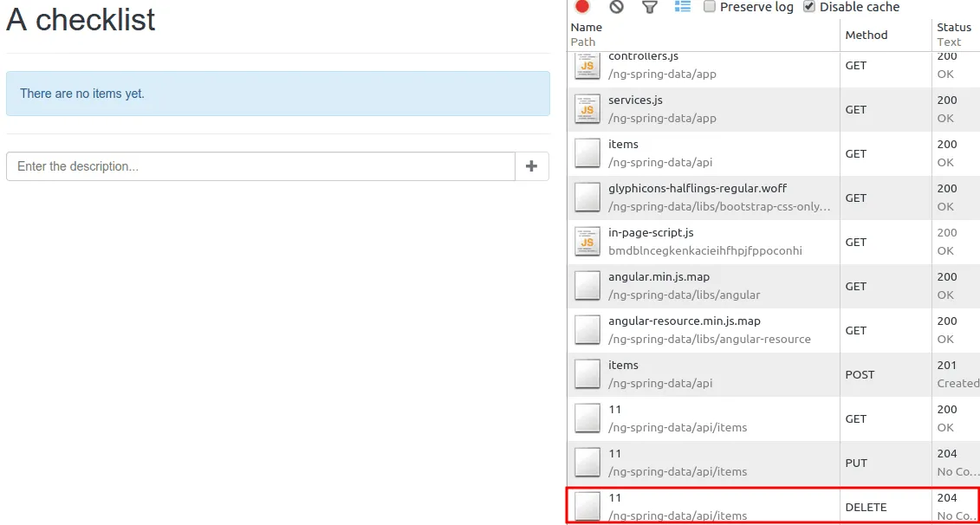Select the in-page-script.js file icon
The height and width of the screenshot is (525, 980).
(587, 242)
